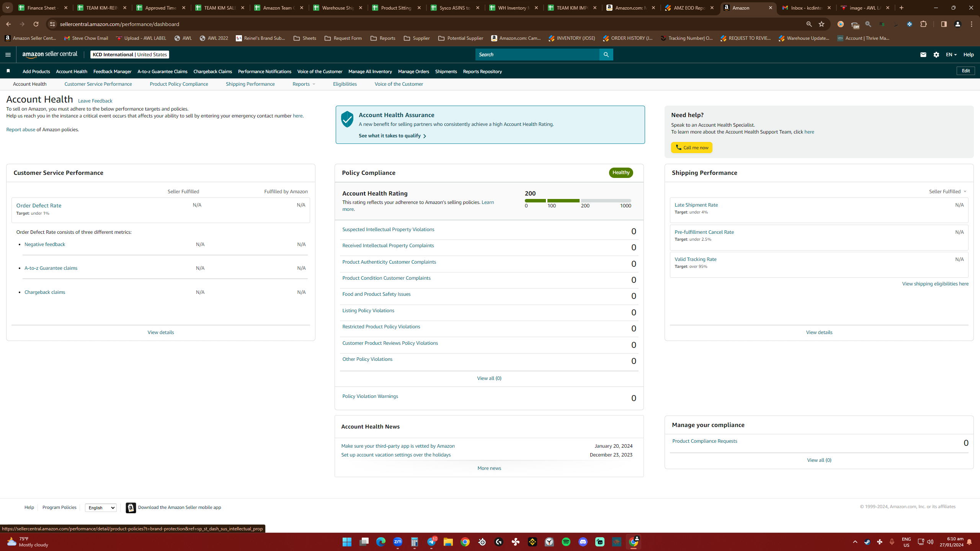This screenshot has width=980, height=551.
Task: Click the Edit button in the favorites bar
Action: (966, 71)
